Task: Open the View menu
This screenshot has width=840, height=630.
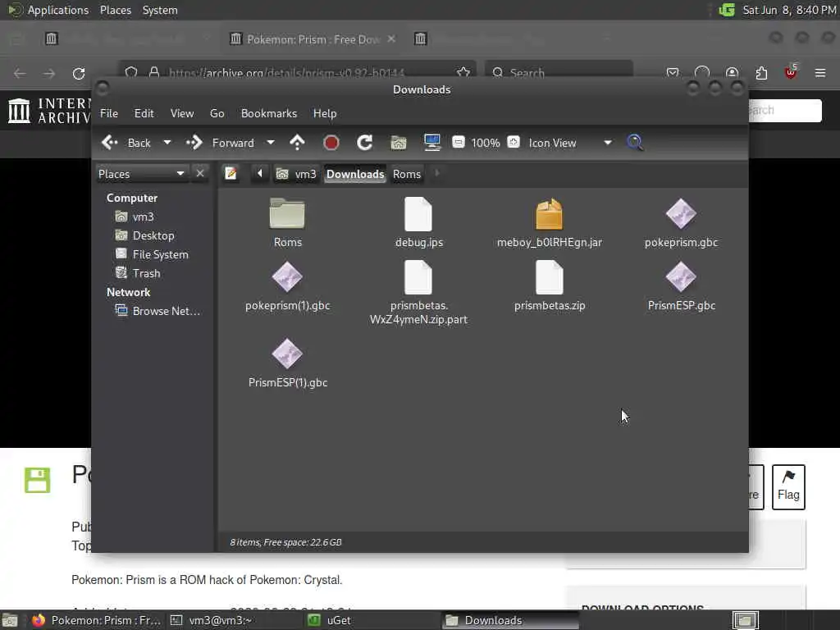Action: [182, 113]
